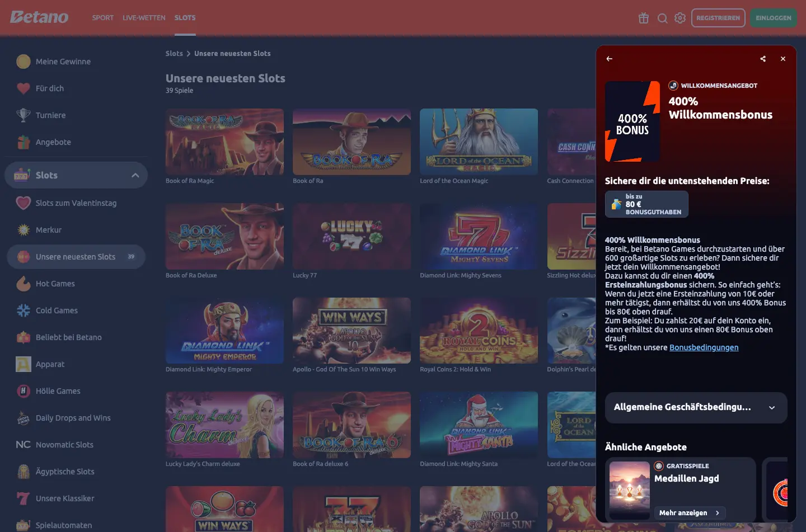This screenshot has width=806, height=532.
Task: Click the Spielautomaten icon
Action: click(x=24, y=525)
